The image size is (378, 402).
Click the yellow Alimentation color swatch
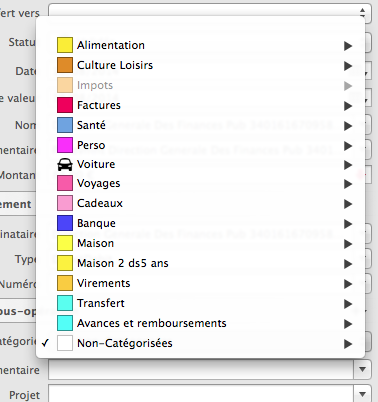coord(65,45)
